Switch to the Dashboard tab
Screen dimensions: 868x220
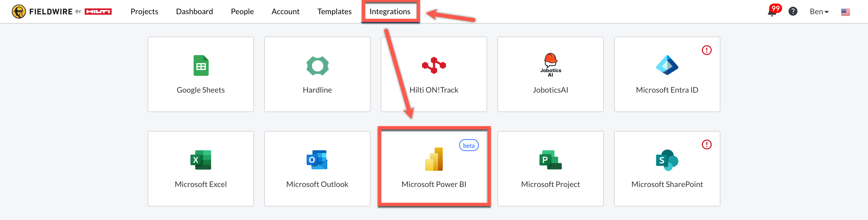pyautogui.click(x=195, y=12)
